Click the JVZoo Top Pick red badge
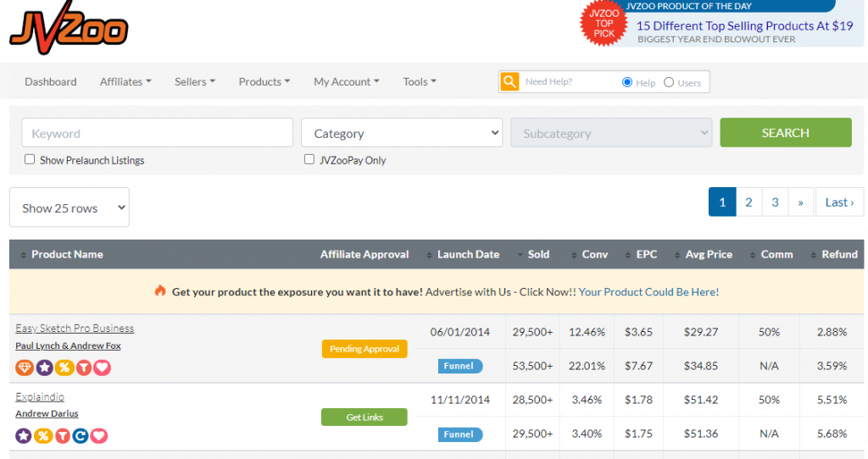Viewport: 868px width, 459px height. tap(604, 23)
